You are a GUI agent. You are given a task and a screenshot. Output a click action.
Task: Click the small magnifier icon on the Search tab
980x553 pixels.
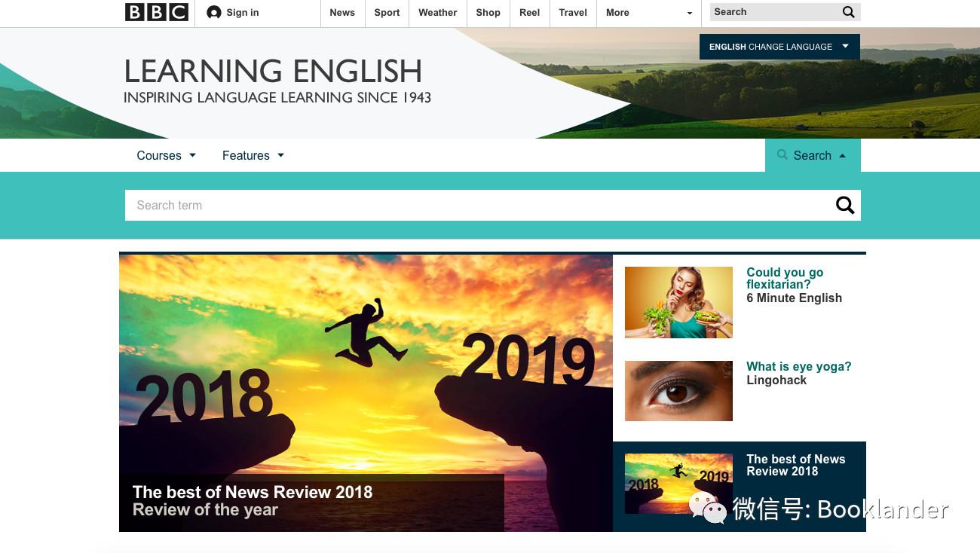click(782, 154)
